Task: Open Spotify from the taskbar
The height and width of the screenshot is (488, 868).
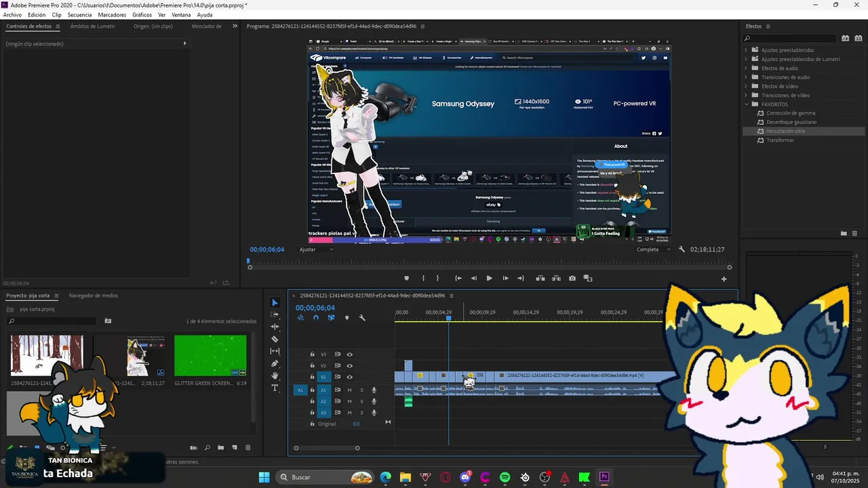Action: (x=505, y=477)
